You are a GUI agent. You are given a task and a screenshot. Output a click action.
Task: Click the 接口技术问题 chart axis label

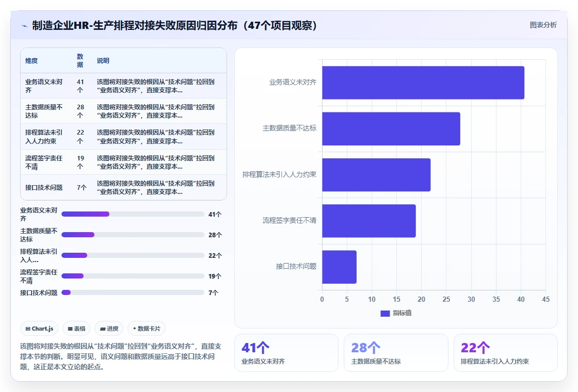pyautogui.click(x=296, y=266)
